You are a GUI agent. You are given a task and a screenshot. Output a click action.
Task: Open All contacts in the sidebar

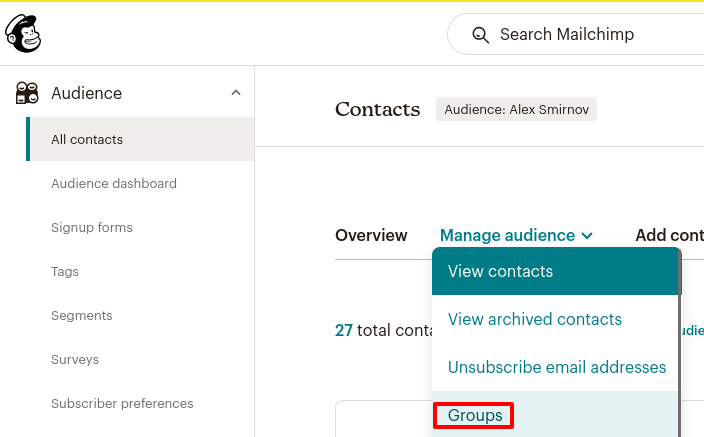pyautogui.click(x=140, y=139)
